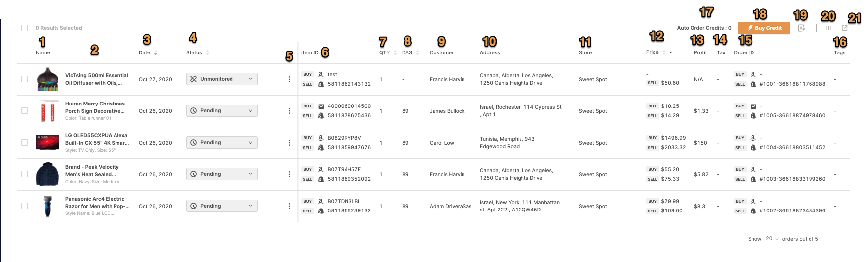The width and height of the screenshot is (868, 262).
Task: Select the Panasonic Arc4 Razor order checkbox
Action: [24, 206]
